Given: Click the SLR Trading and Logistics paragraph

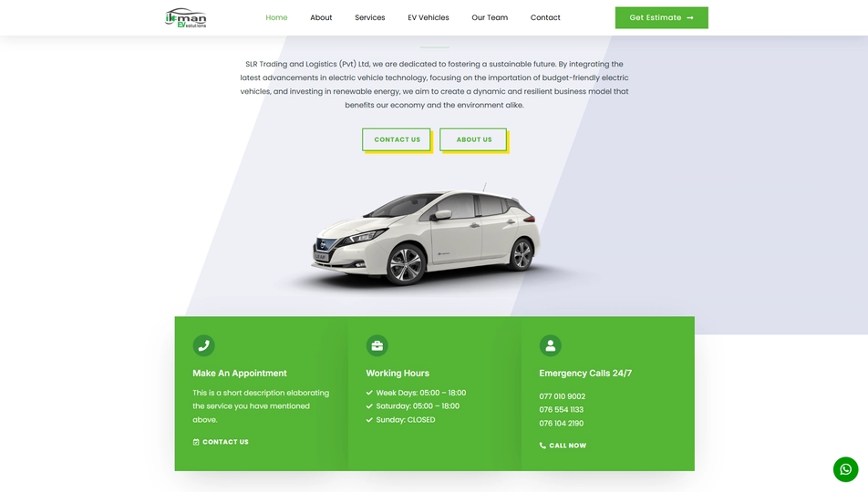Looking at the screenshot, I should [x=435, y=85].
